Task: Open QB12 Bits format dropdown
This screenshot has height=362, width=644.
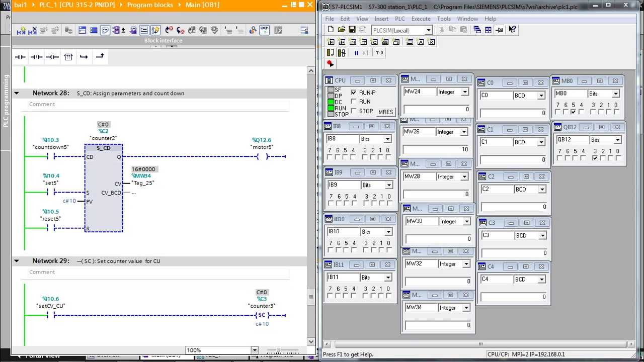Action: pyautogui.click(x=618, y=140)
